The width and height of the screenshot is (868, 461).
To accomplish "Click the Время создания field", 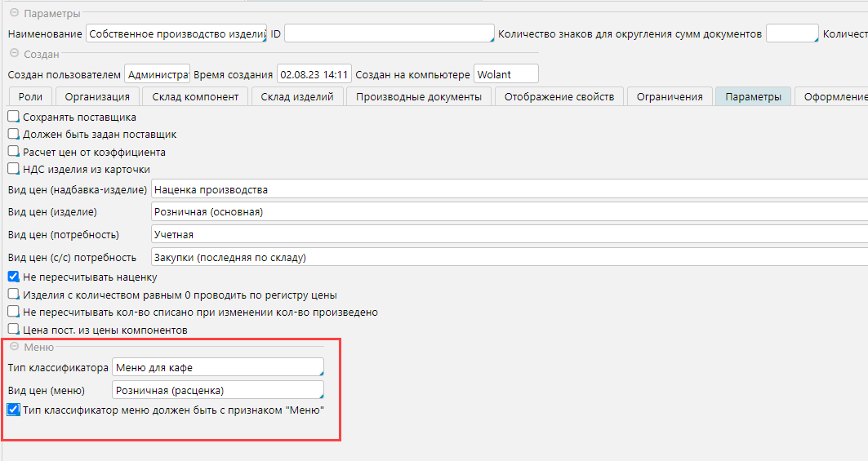I will click(314, 75).
